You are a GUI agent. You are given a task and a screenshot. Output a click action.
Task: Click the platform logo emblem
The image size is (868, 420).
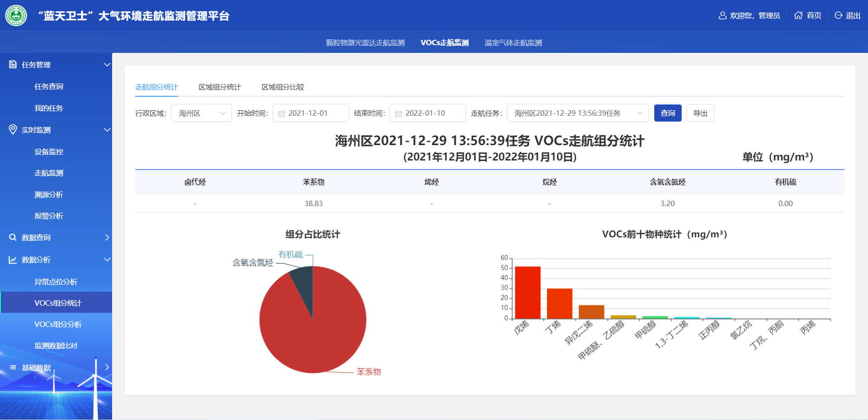pos(16,16)
